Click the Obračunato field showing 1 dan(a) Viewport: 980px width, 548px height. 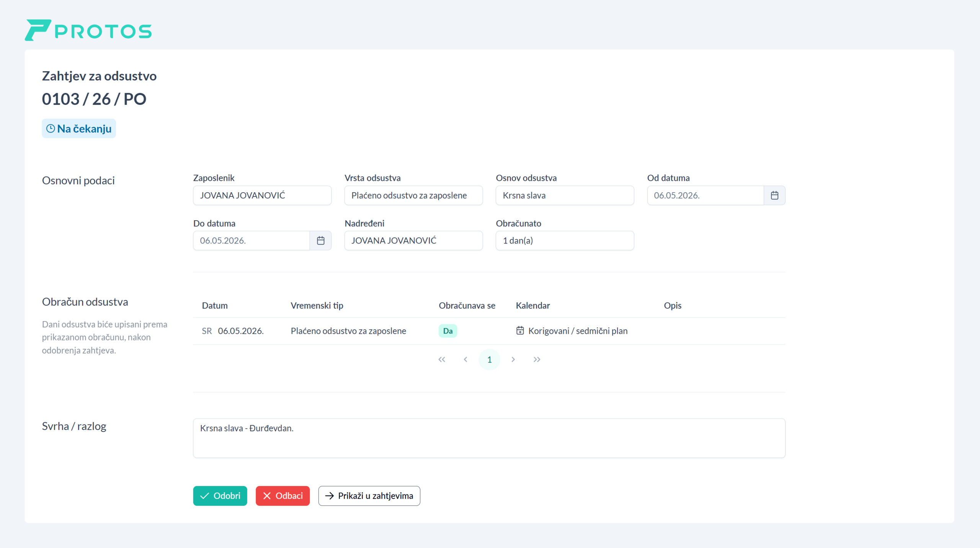tap(565, 240)
